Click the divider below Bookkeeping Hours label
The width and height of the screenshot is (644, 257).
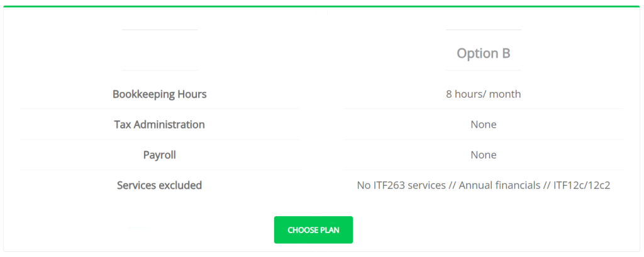[x=159, y=109]
